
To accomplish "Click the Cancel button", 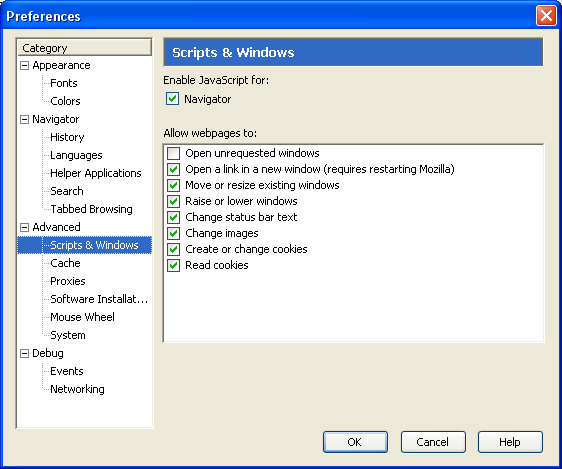I will [433, 442].
